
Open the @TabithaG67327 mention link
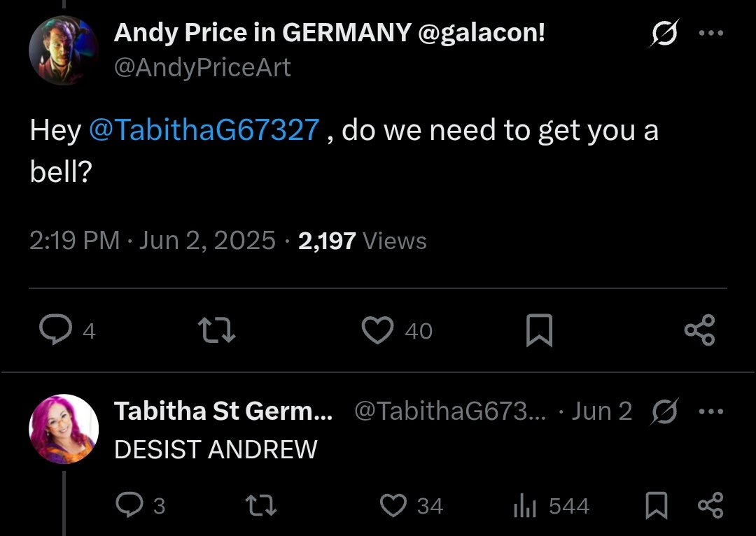(x=204, y=131)
